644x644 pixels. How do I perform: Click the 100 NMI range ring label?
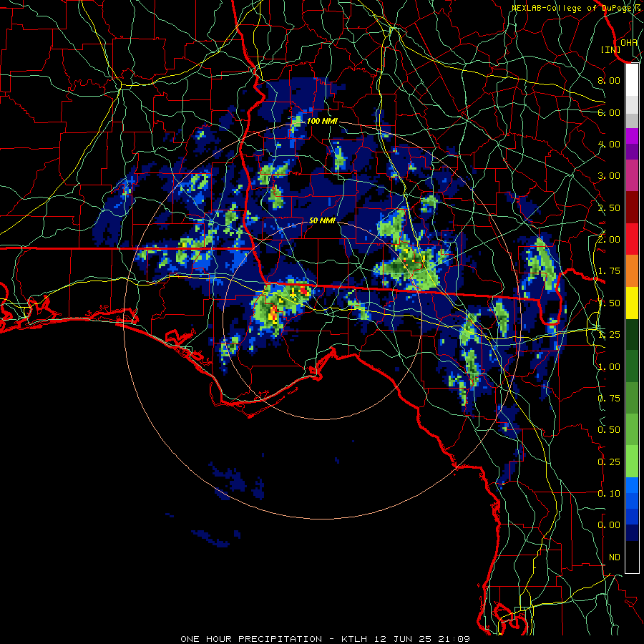tap(322, 121)
